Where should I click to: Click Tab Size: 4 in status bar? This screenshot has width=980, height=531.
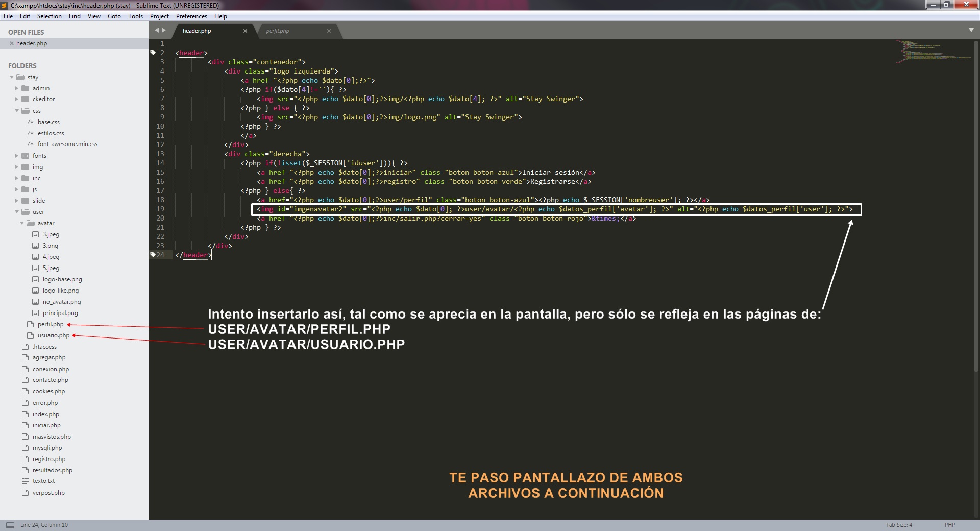(899, 525)
